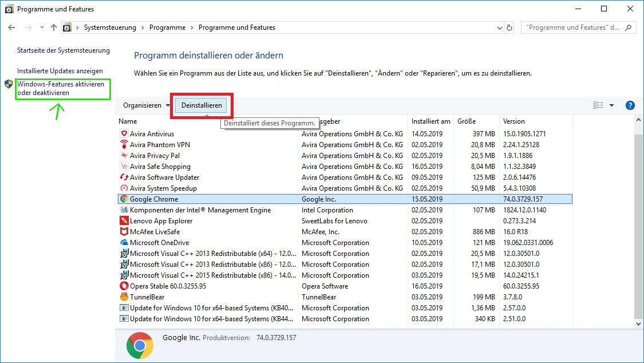Click the vertical scrollbar thumb

(x=638, y=226)
